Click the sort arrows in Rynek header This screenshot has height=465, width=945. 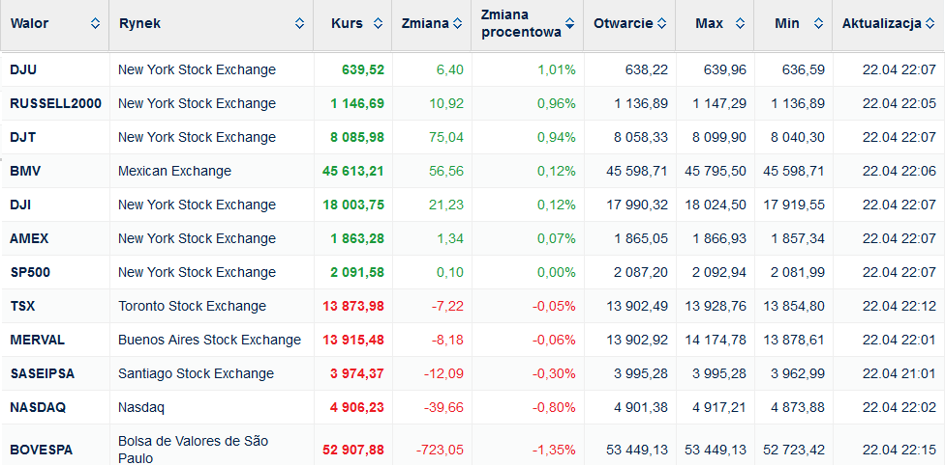point(300,24)
